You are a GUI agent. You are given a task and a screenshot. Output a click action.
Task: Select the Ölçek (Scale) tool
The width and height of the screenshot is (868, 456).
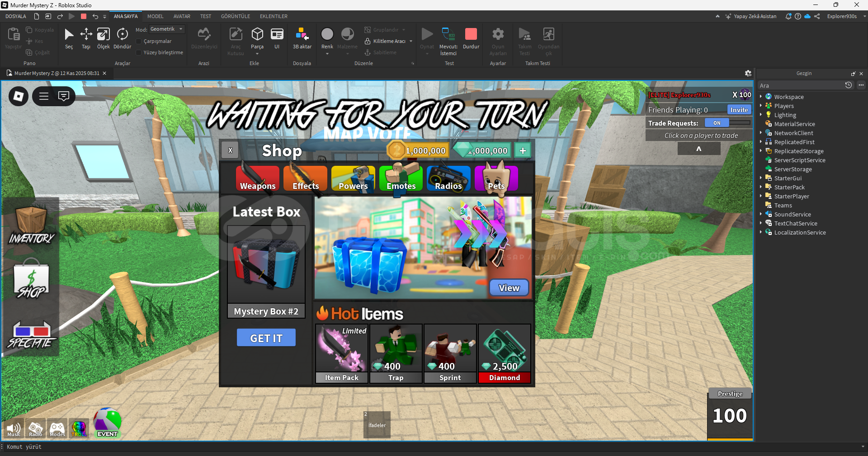pos(103,38)
